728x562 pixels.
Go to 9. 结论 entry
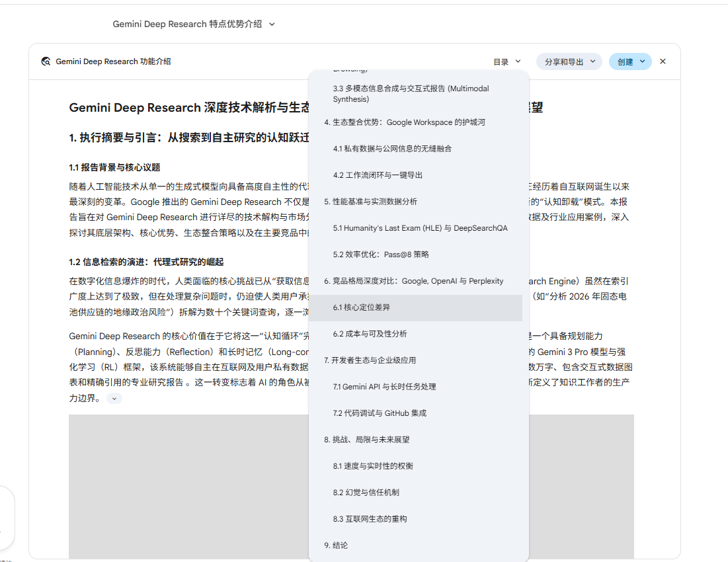[x=415, y=545]
